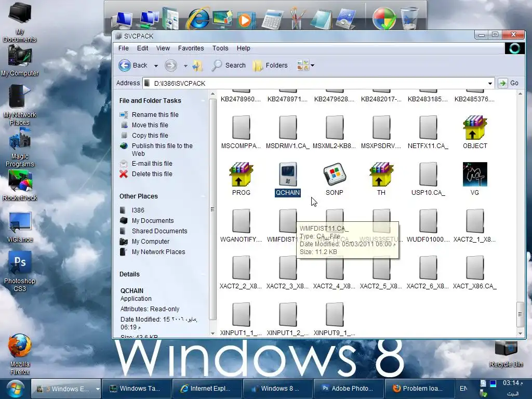Open the Views dropdown button
This screenshot has height=399, width=532.
(305, 65)
